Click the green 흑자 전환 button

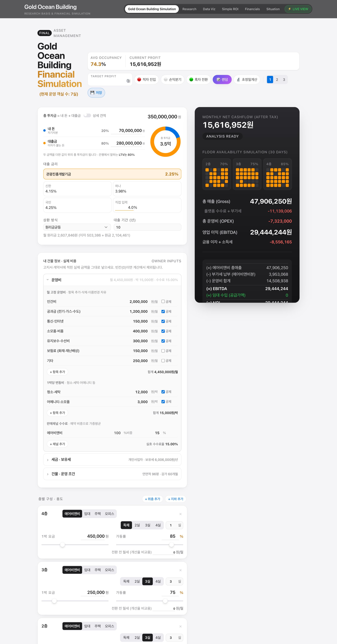coord(198,79)
